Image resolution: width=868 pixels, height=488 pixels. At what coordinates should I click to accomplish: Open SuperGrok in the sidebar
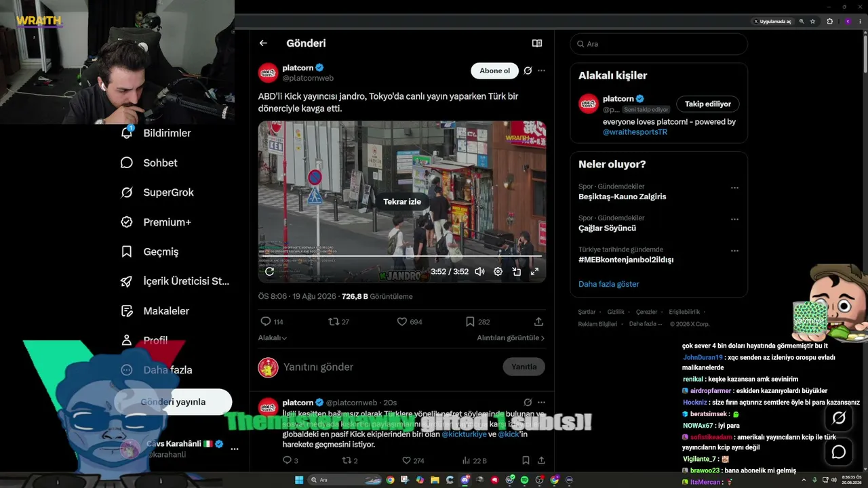tap(157, 192)
